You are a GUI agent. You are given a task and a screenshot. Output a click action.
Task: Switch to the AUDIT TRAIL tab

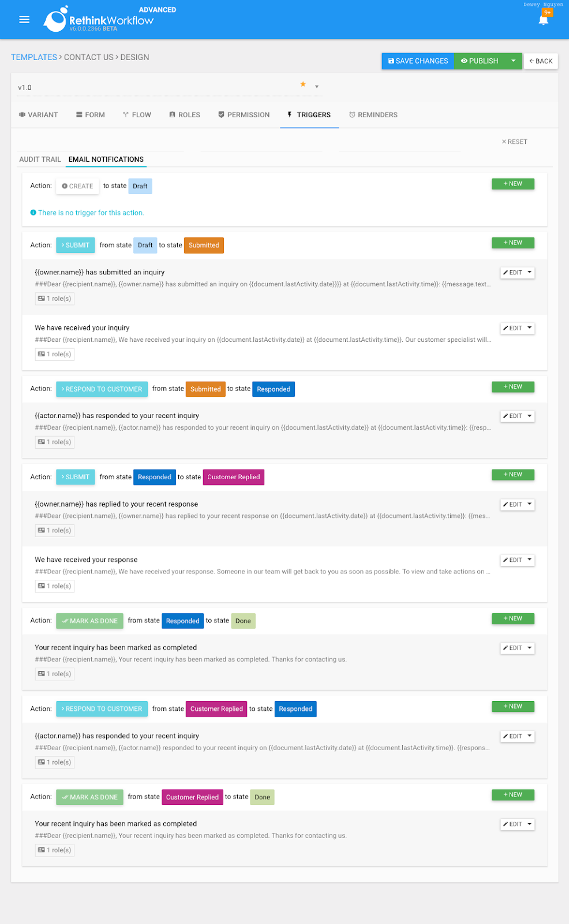(40, 159)
